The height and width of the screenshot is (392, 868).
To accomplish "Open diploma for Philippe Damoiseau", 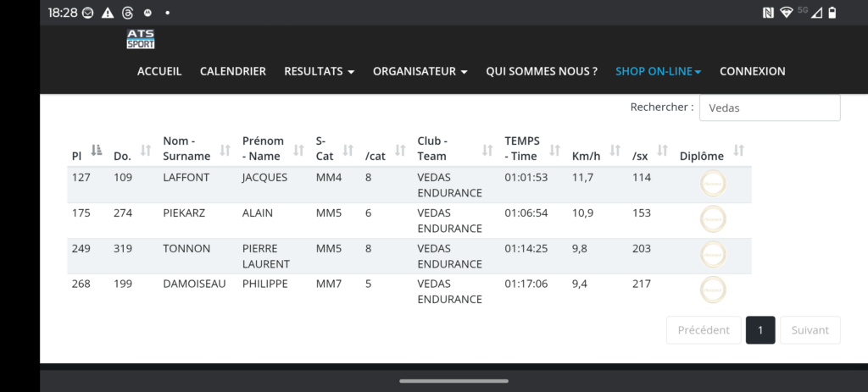I will pos(713,290).
